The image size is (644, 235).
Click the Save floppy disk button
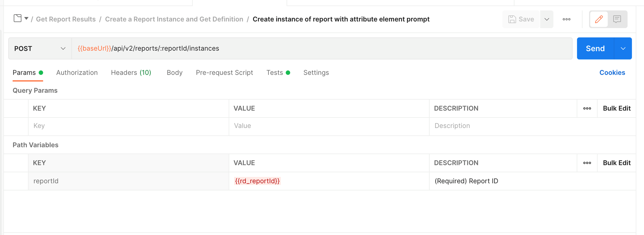[521, 19]
